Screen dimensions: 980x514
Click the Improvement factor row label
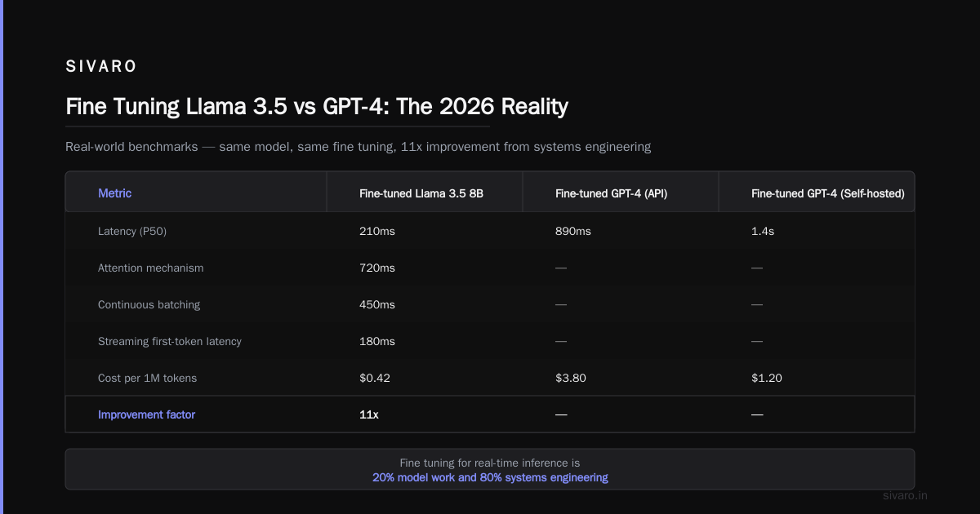[146, 414]
